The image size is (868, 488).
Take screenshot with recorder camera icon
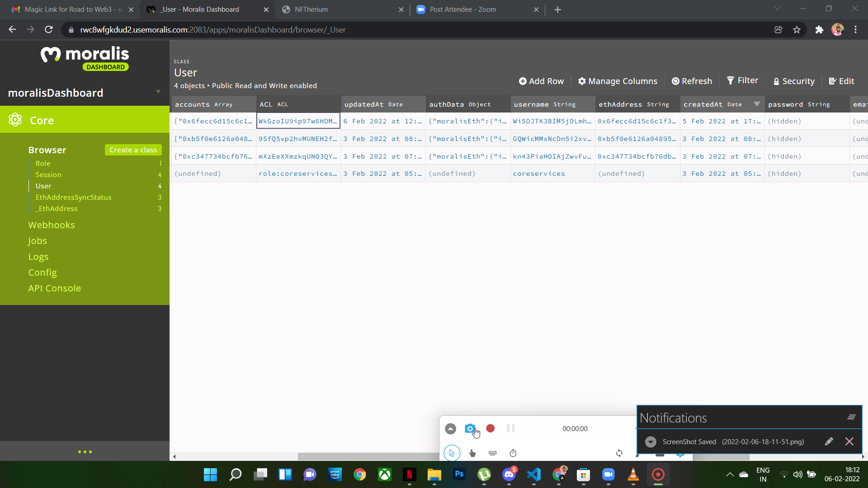(x=470, y=428)
